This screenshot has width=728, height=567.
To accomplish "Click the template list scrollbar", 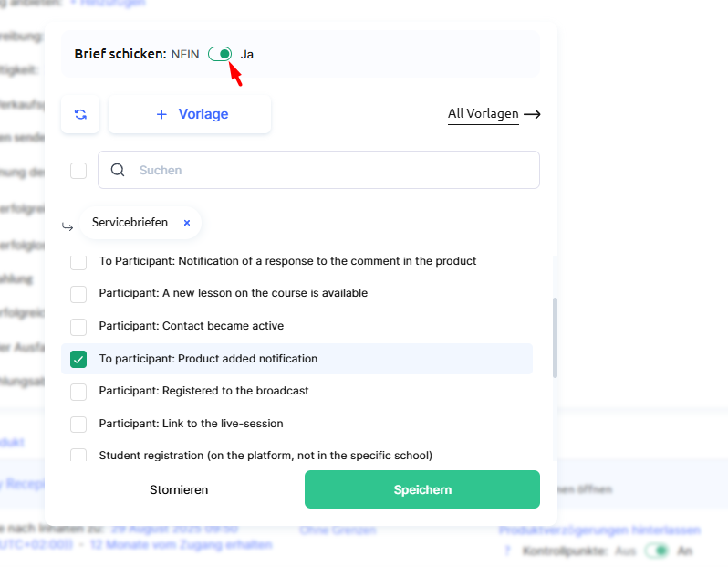I will [555, 338].
